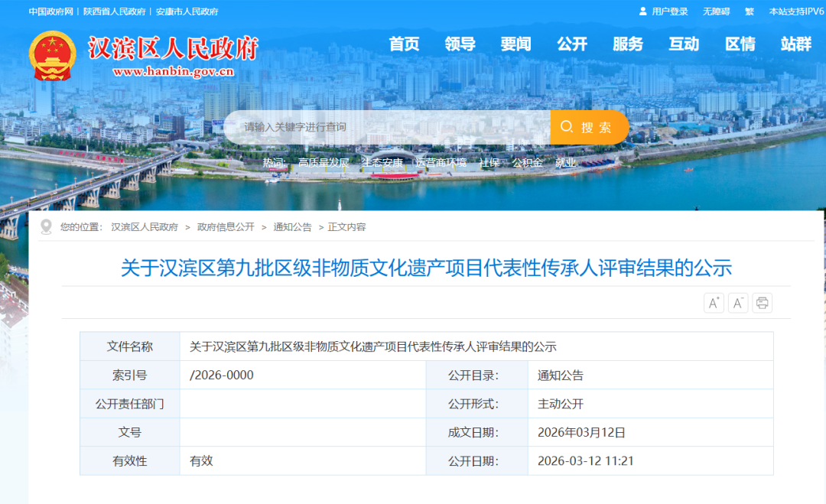Open 互动 navigation menu
The height and width of the screenshot is (504, 826).
684,44
